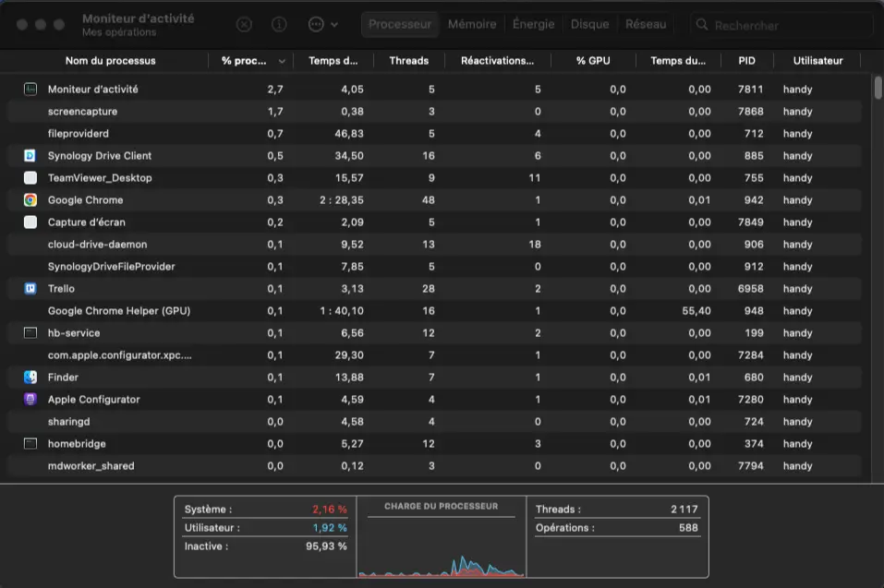Click the Moniteur d'activité process icon
The width and height of the screenshot is (884, 588).
point(30,90)
